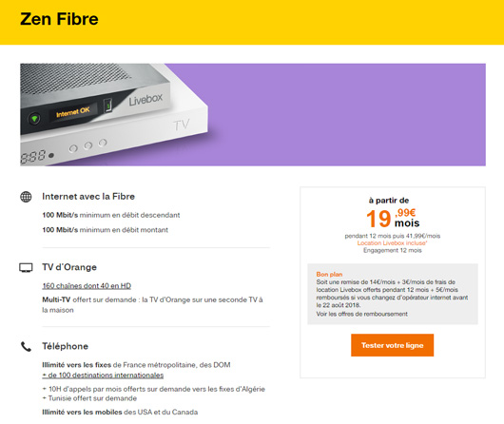504x424 pixels.
Task: Open the + de 100 destinations internationales link
Action: [103, 376]
